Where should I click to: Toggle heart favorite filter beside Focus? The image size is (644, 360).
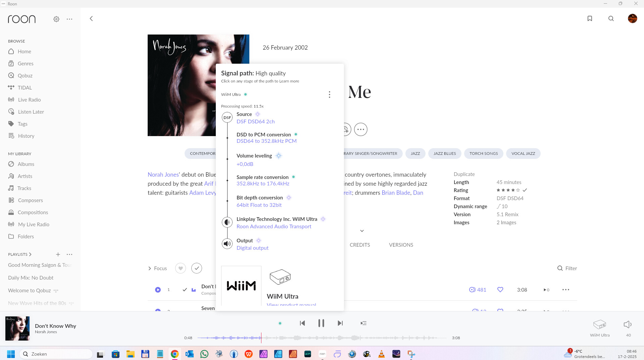[x=181, y=268]
